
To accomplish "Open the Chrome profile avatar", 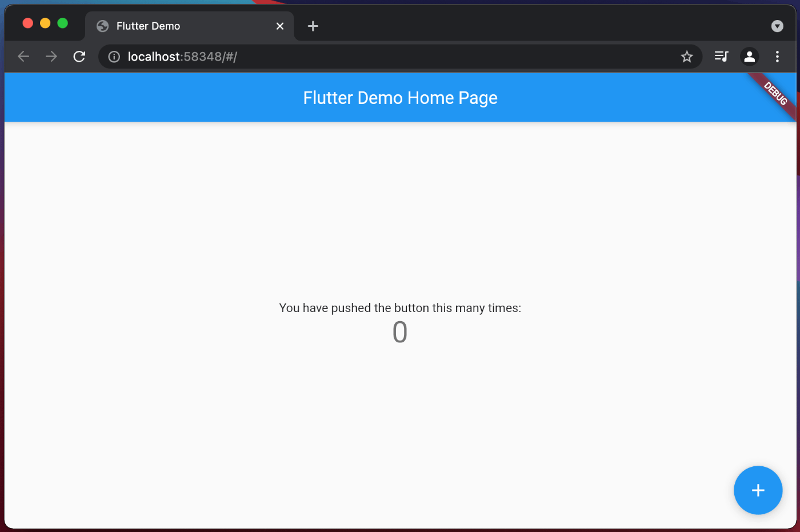I will coord(749,56).
